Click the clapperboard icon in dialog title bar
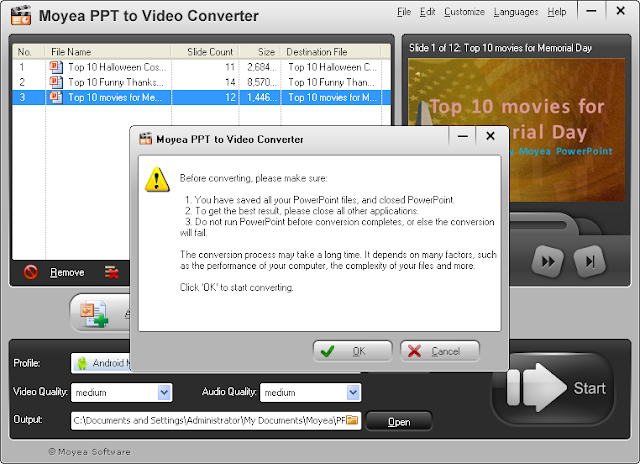640x464 pixels. (x=146, y=139)
